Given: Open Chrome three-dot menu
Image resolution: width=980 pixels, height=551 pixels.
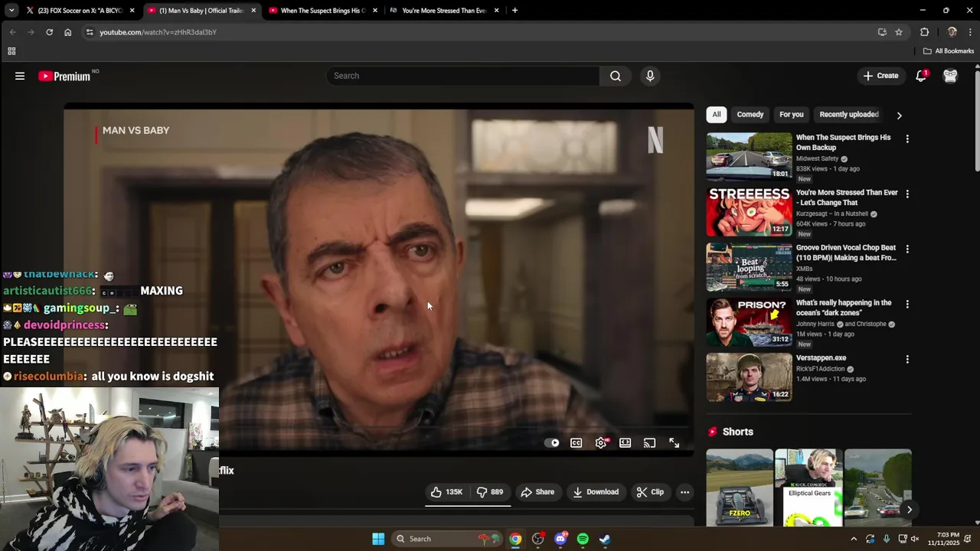Looking at the screenshot, I should point(970,32).
